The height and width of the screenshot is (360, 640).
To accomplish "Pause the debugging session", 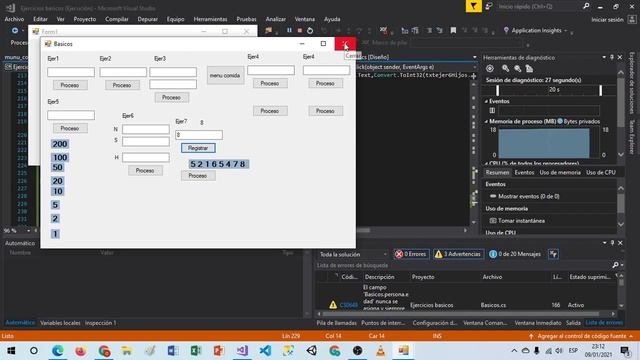I will [289, 30].
